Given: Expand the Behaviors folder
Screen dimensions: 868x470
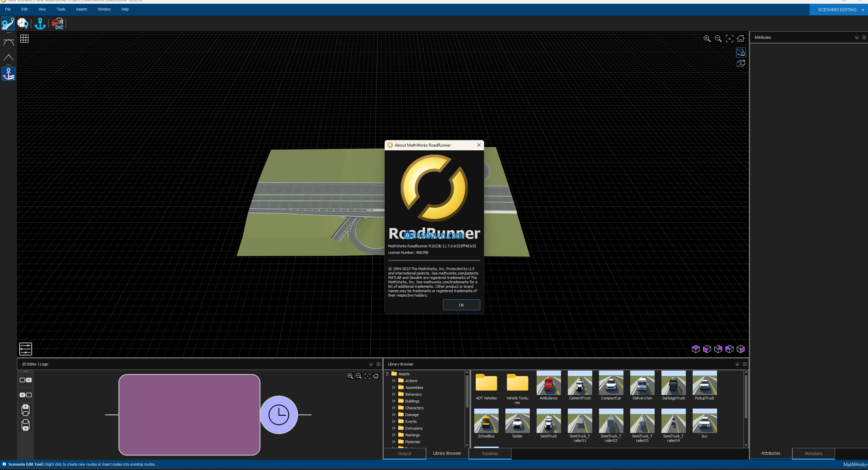Looking at the screenshot, I should (394, 394).
